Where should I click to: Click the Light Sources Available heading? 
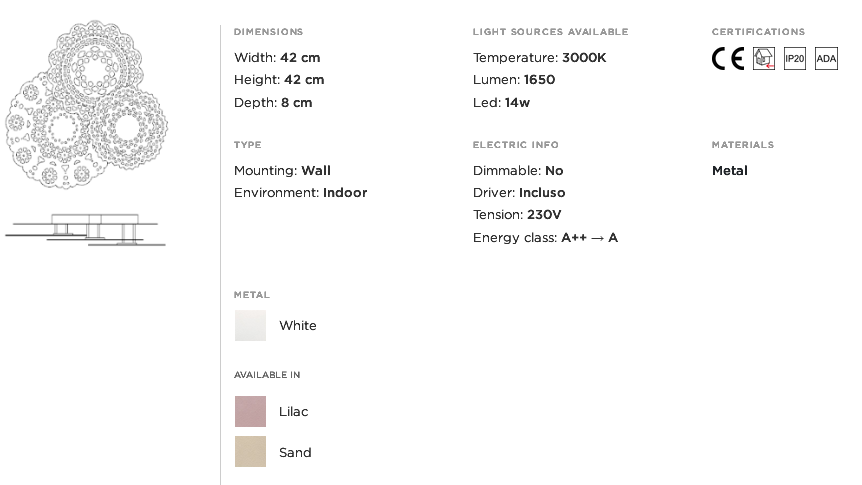pyautogui.click(x=550, y=32)
